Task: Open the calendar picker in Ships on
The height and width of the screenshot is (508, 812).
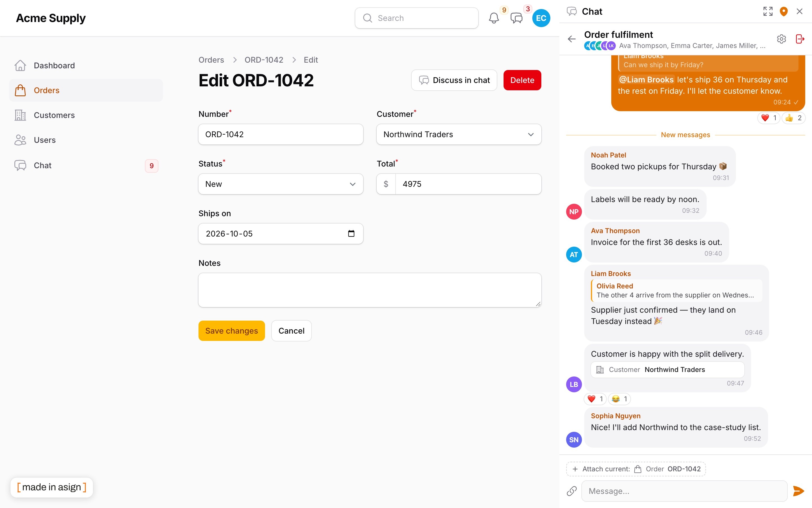Action: coord(351,233)
